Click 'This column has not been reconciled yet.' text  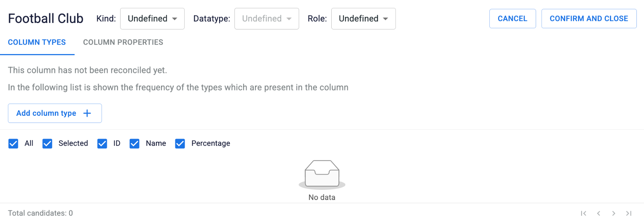(x=88, y=70)
